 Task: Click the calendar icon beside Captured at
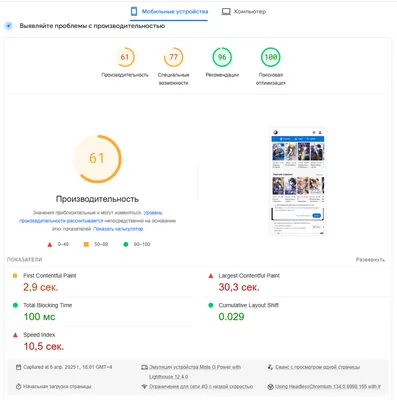19,367
